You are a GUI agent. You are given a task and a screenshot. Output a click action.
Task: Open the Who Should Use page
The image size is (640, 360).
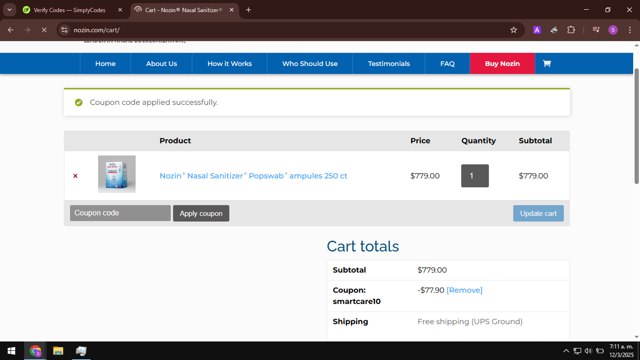coord(310,64)
